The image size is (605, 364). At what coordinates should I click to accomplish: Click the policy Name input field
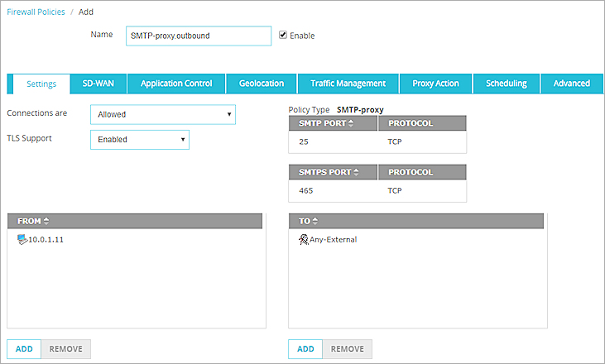tap(199, 36)
